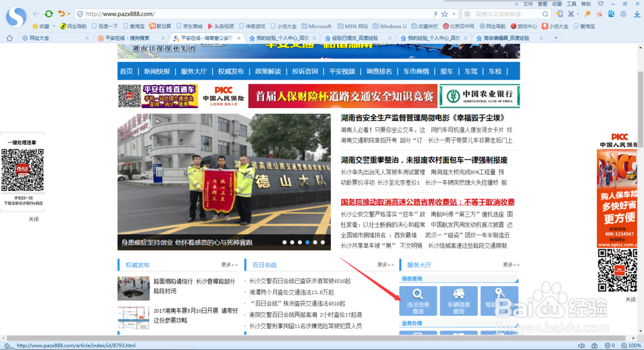Click the lightning speed-mode icon
The image size is (644, 350).
[435, 14]
